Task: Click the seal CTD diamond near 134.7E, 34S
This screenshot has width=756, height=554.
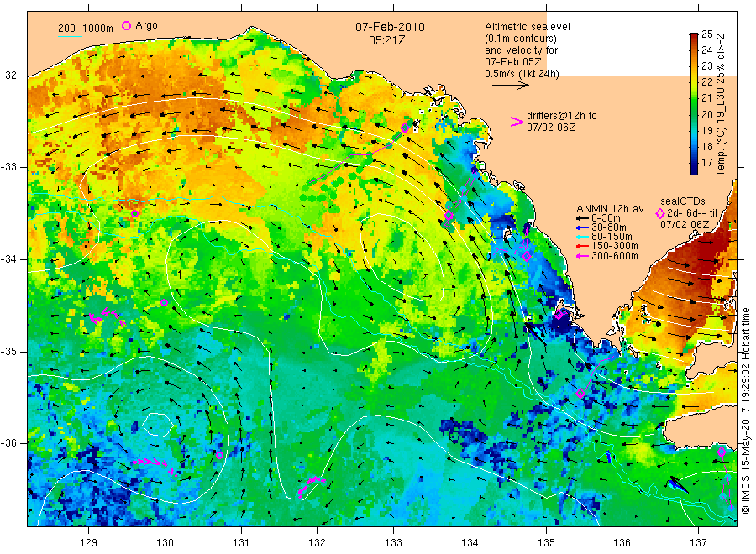Action: tap(527, 256)
